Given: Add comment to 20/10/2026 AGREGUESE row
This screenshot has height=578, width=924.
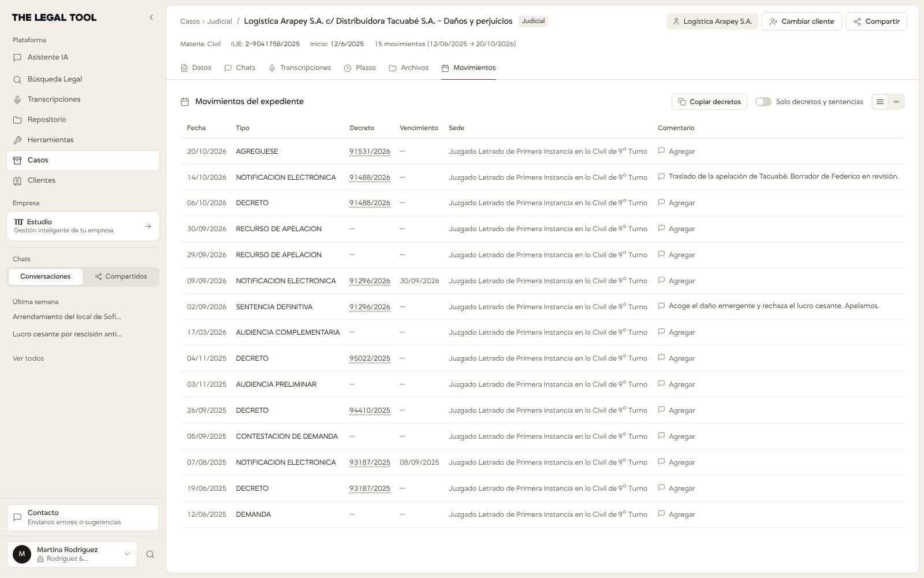Looking at the screenshot, I should [676, 151].
